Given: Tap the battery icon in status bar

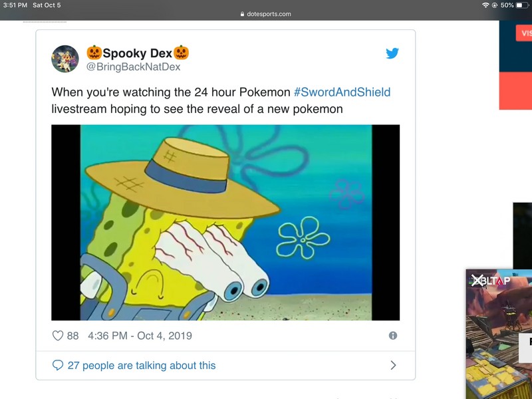Looking at the screenshot, I should 523,5.
